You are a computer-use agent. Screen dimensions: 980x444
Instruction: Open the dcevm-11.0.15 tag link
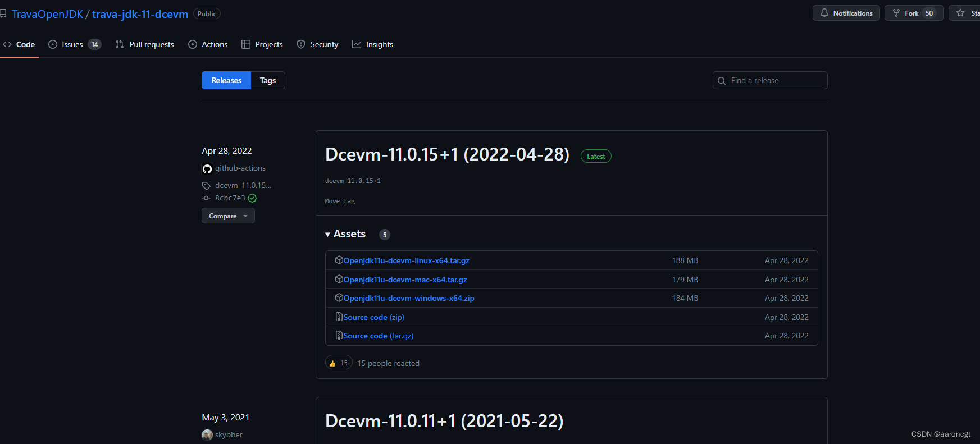pos(243,185)
